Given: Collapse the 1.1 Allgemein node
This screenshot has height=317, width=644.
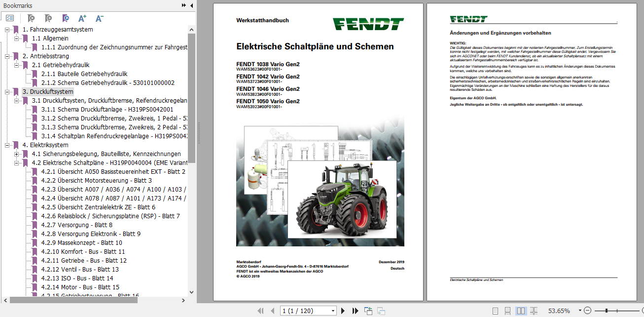Looking at the screenshot, I should (17, 39).
